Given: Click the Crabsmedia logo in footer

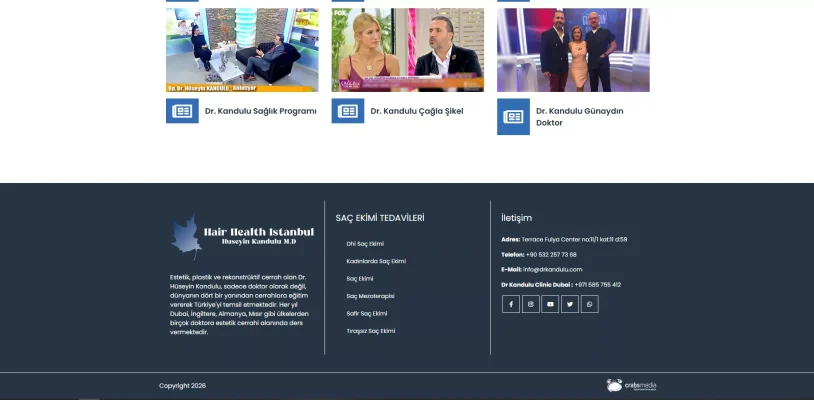Looking at the screenshot, I should 632,386.
